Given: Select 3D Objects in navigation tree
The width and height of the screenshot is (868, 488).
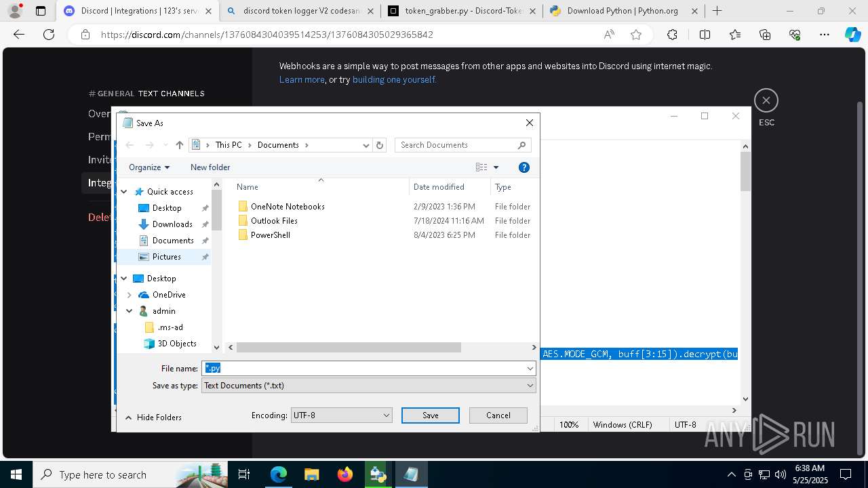Looking at the screenshot, I should [177, 344].
